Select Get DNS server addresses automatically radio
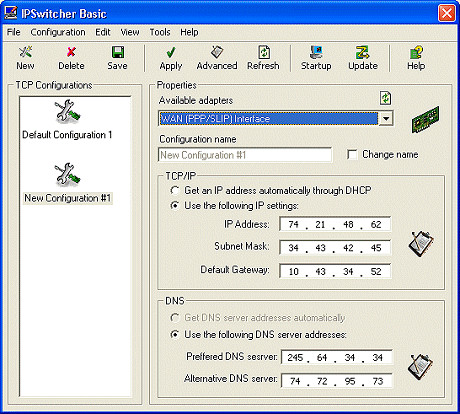460x414 pixels. click(175, 318)
